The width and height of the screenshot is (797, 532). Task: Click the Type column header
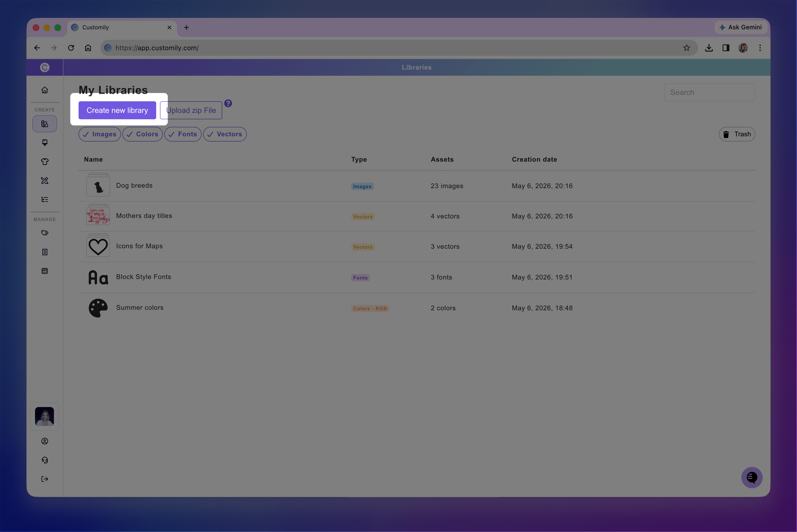click(359, 160)
